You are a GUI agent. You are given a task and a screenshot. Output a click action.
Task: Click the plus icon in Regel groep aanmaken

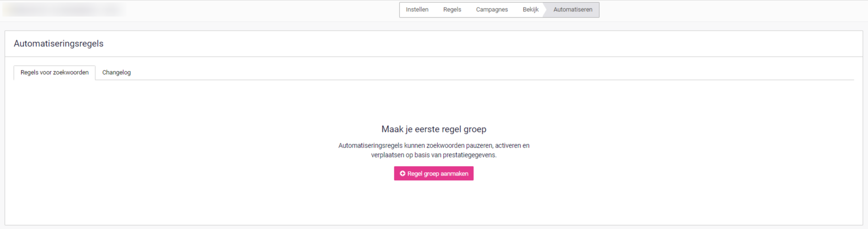click(402, 174)
